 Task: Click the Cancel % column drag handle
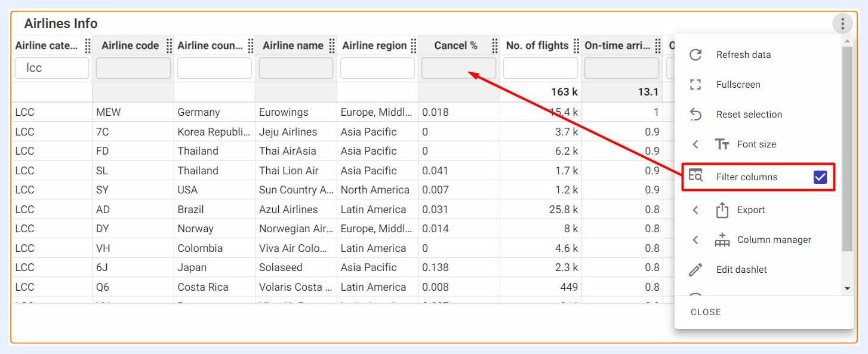click(x=495, y=45)
